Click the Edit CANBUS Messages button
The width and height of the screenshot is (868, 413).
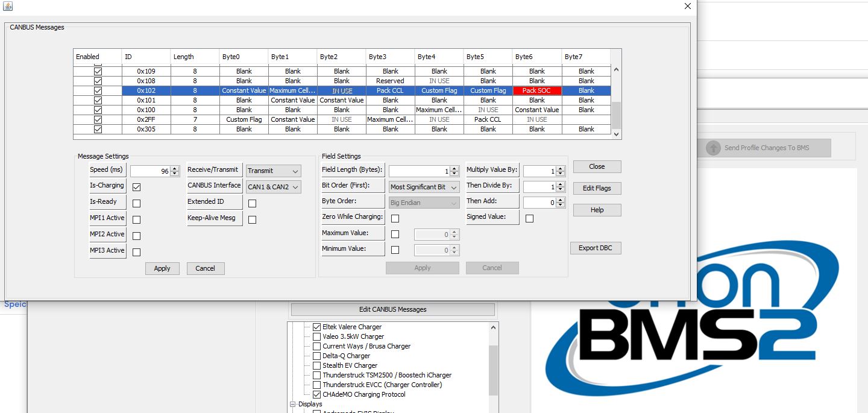pyautogui.click(x=392, y=309)
